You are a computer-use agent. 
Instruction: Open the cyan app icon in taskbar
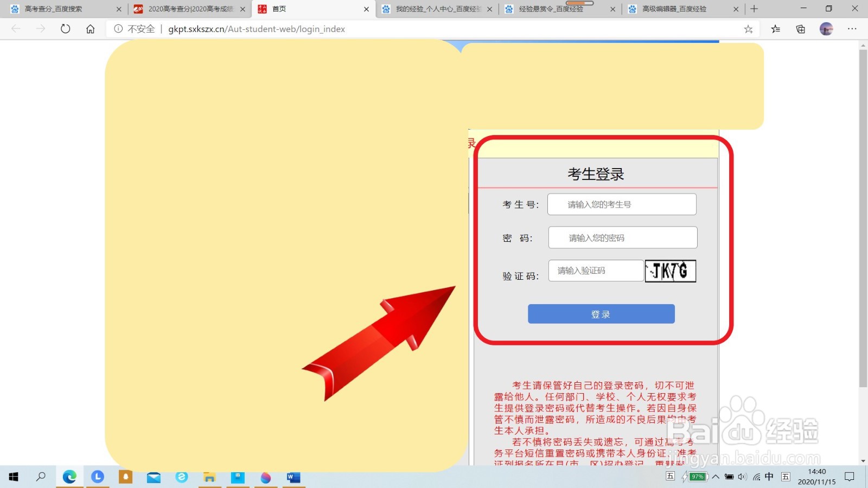pos(238,477)
